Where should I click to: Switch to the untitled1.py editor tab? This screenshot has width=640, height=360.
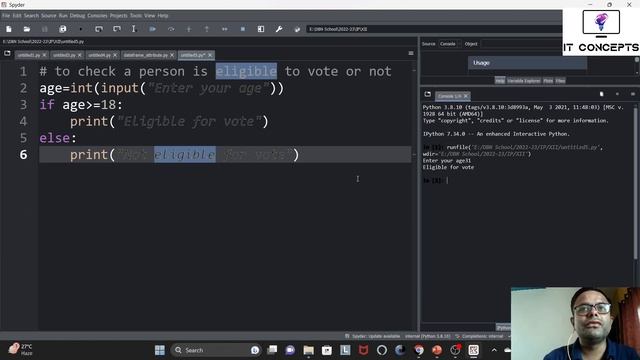click(29, 55)
